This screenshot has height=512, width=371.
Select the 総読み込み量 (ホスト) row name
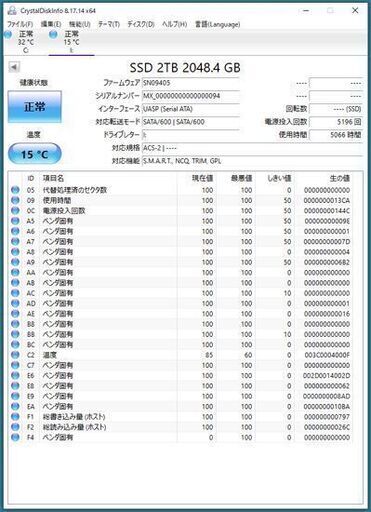[x=74, y=427]
